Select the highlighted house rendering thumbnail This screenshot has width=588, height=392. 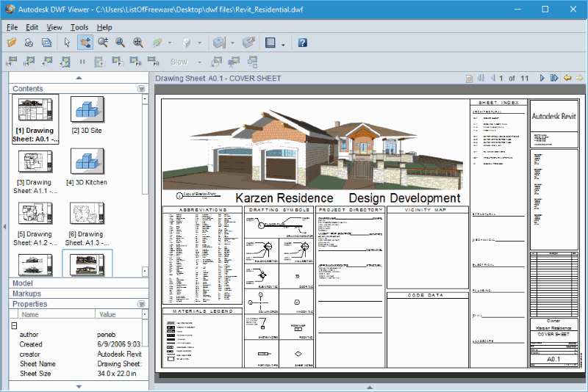87,264
